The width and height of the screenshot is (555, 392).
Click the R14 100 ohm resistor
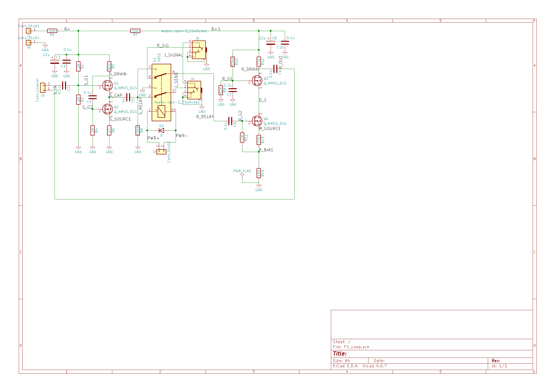[x=259, y=173]
